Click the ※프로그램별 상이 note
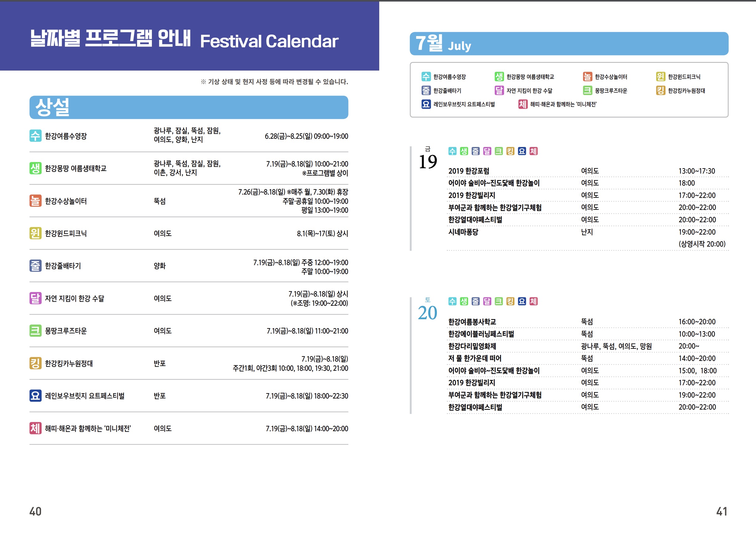756x538 pixels. click(325, 173)
